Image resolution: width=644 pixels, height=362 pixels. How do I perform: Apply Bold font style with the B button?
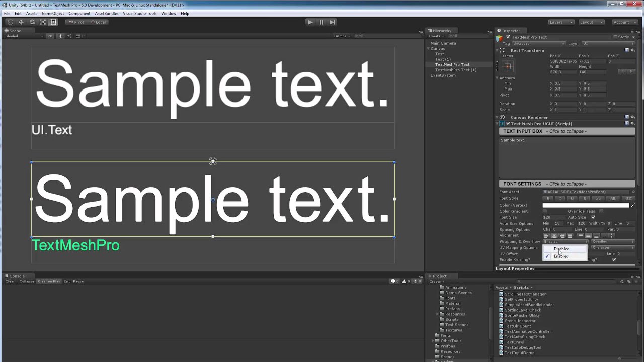tap(548, 199)
